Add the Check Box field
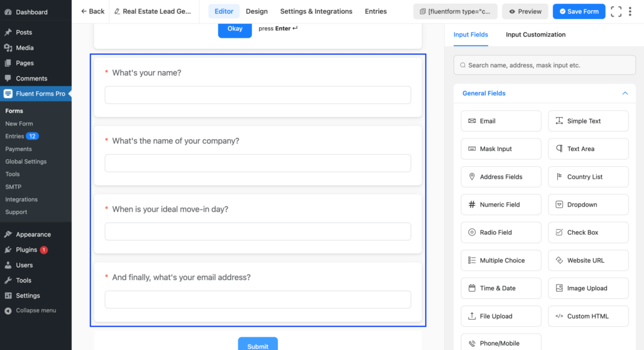 click(x=588, y=232)
